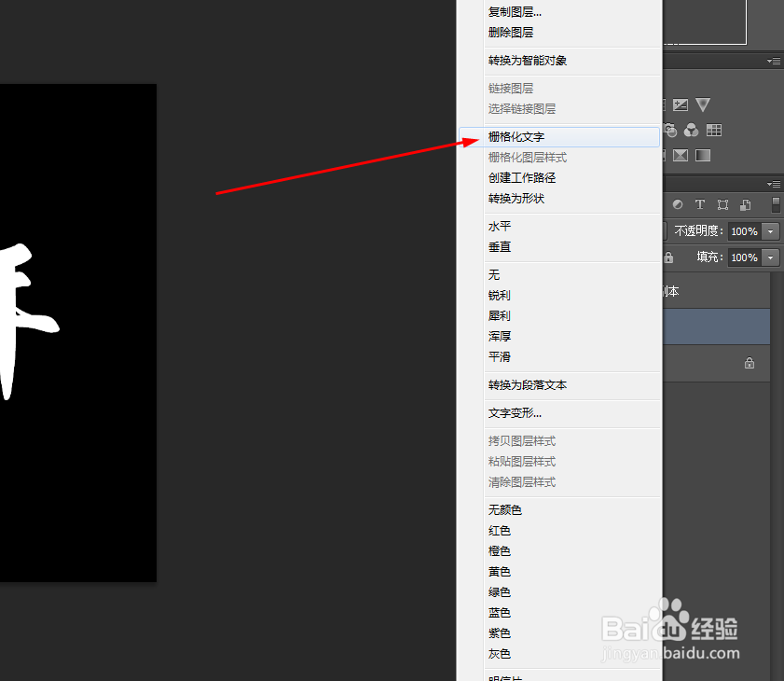Image resolution: width=784 pixels, height=681 pixels.
Task: Click the Gradient adjustment icon
Action: pos(702,156)
